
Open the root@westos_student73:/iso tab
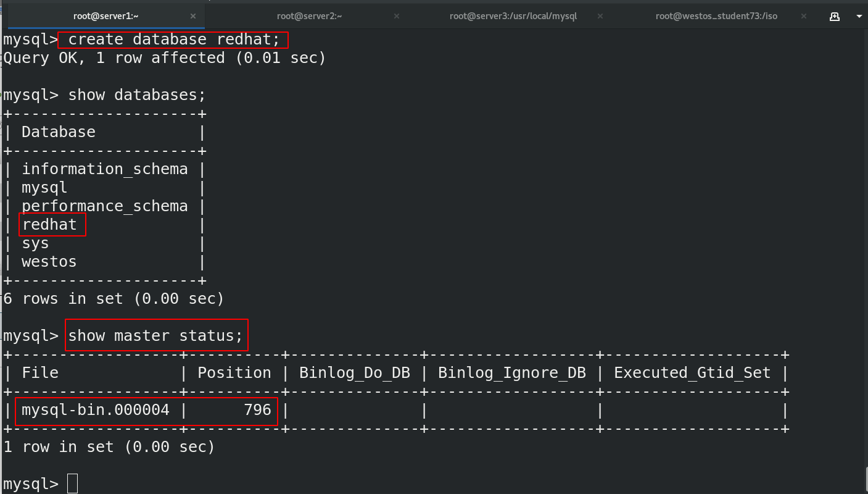[x=716, y=16]
